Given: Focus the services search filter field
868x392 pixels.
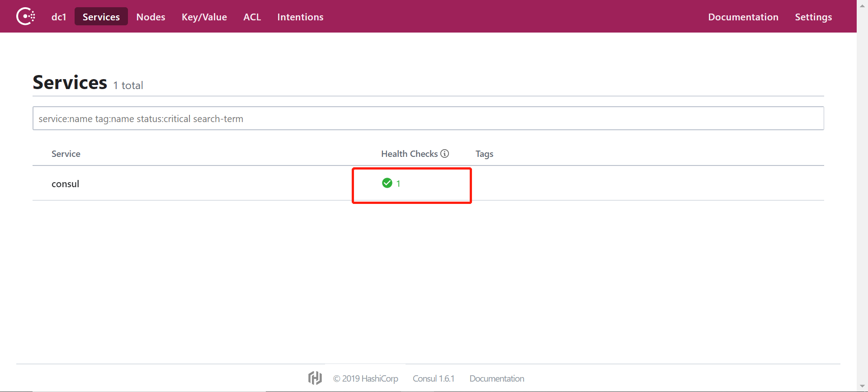Looking at the screenshot, I should point(428,118).
